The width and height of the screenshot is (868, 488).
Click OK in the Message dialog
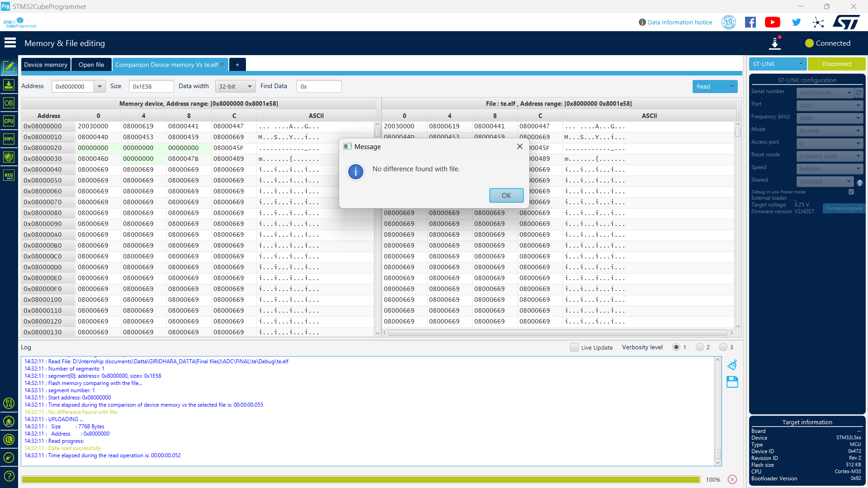[x=506, y=195]
